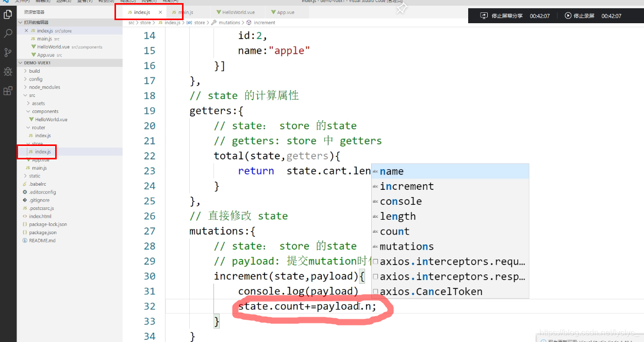Open the package.json file
The width and height of the screenshot is (644, 342).
coord(43,233)
